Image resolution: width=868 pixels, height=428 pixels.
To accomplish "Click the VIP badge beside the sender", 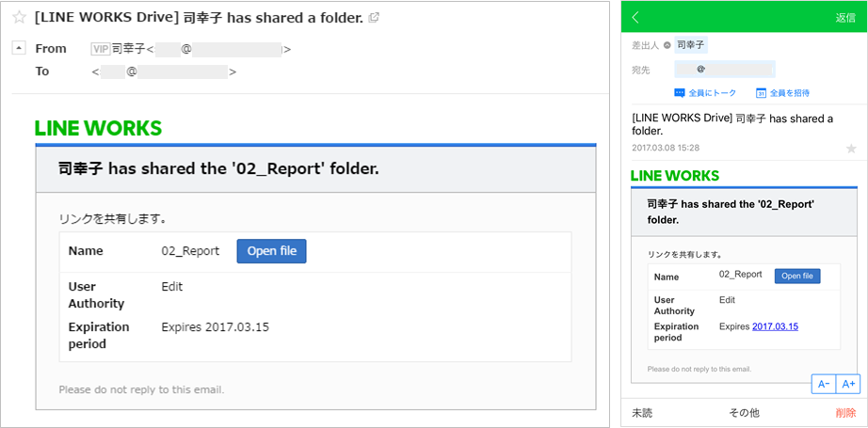I will [100, 49].
